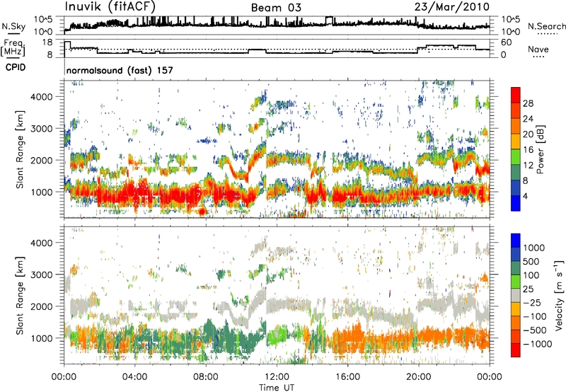Click the '04:00' time axis tick
Image resolution: width=566 pixels, height=392 pixels.
point(134,377)
